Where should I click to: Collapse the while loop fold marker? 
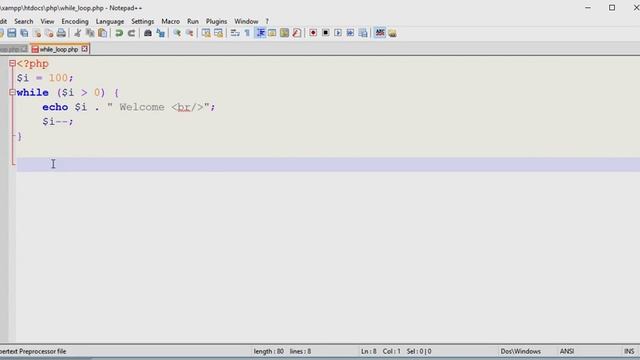pyautogui.click(x=12, y=92)
